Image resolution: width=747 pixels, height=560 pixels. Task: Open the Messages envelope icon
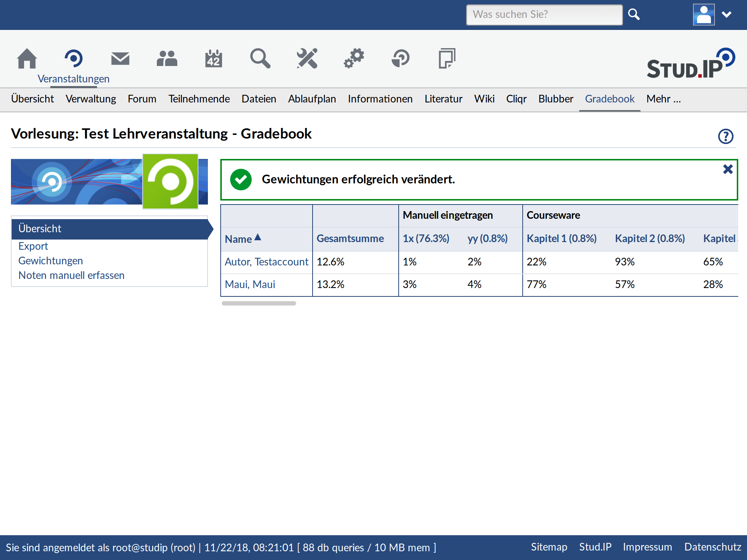click(x=120, y=59)
